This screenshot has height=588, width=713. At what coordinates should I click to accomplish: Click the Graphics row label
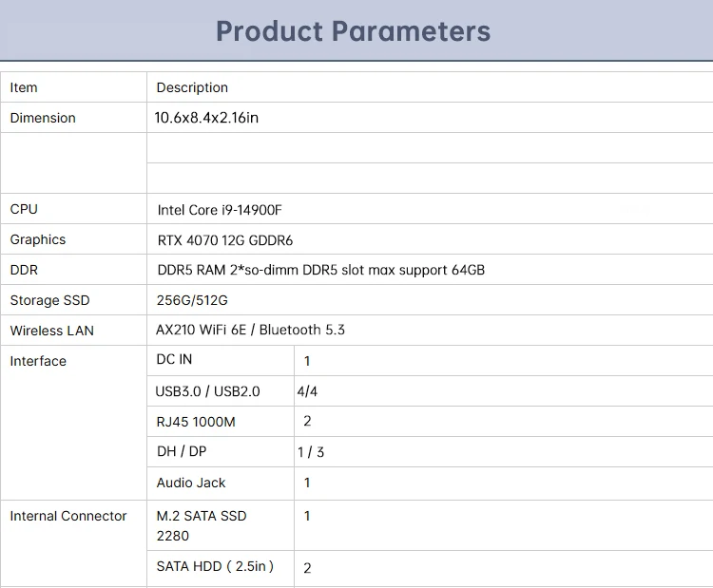click(38, 239)
